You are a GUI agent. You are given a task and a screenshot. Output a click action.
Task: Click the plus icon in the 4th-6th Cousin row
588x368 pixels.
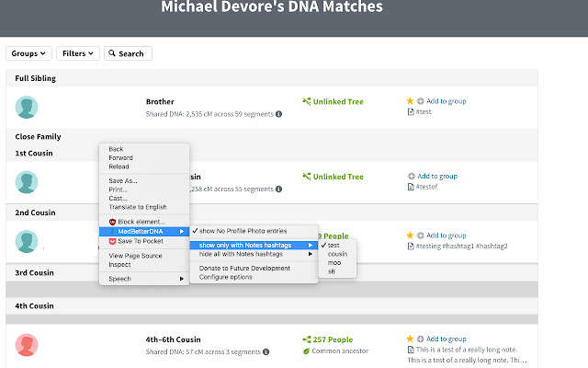421,339
